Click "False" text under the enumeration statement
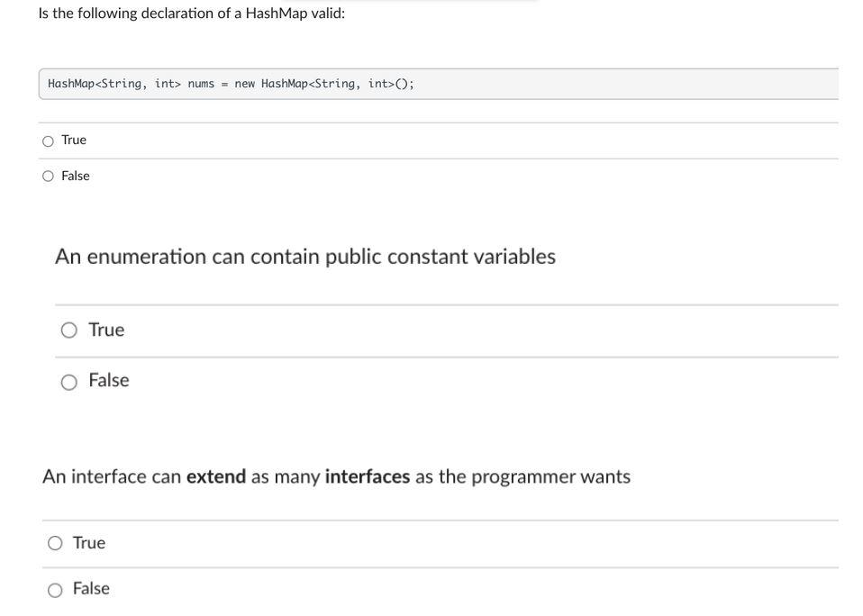 [x=109, y=381]
